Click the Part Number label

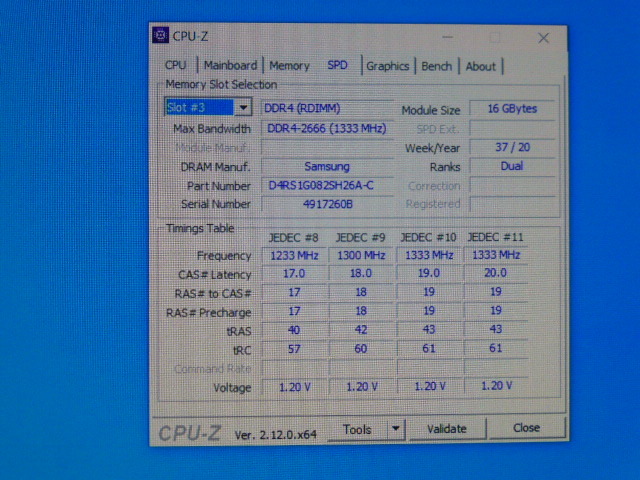tap(219, 186)
